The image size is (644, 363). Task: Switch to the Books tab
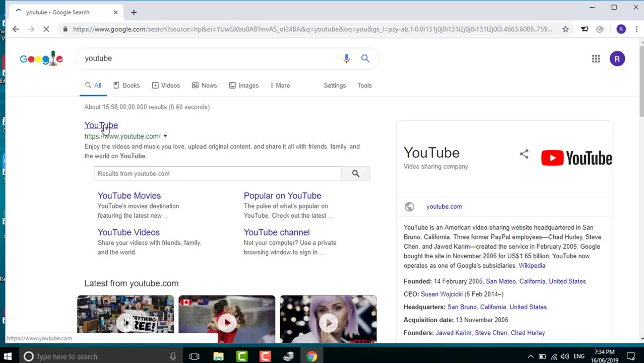click(x=126, y=86)
